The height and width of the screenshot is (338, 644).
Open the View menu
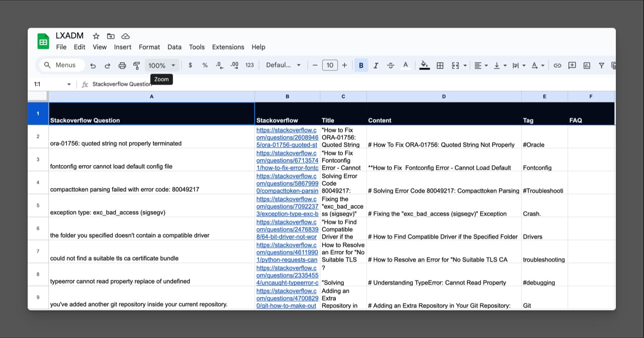pos(99,47)
